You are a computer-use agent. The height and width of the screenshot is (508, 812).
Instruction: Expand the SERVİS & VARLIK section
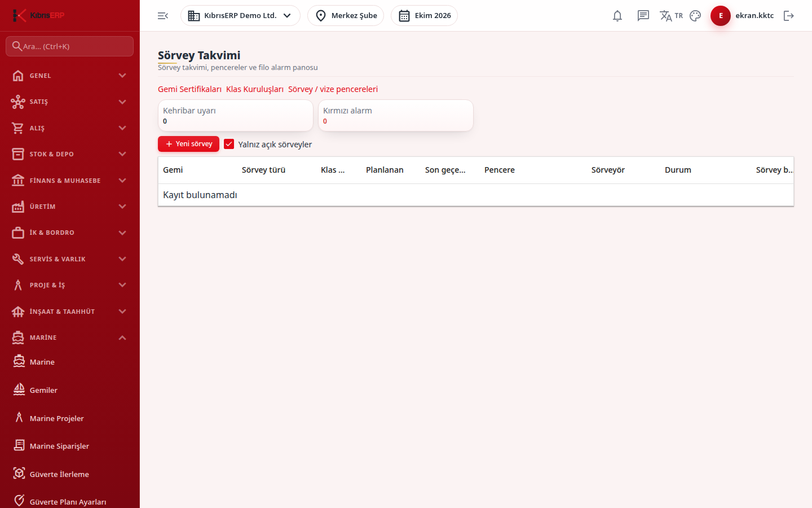(x=70, y=259)
